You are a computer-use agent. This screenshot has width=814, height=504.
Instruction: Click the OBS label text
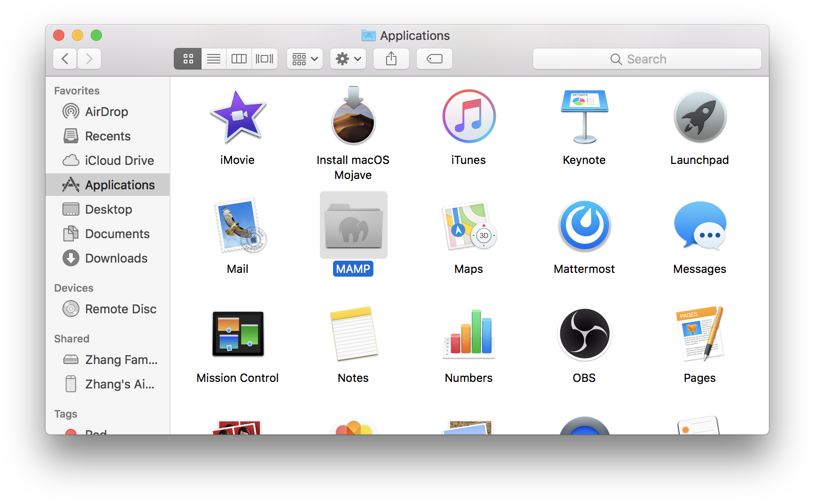584,378
